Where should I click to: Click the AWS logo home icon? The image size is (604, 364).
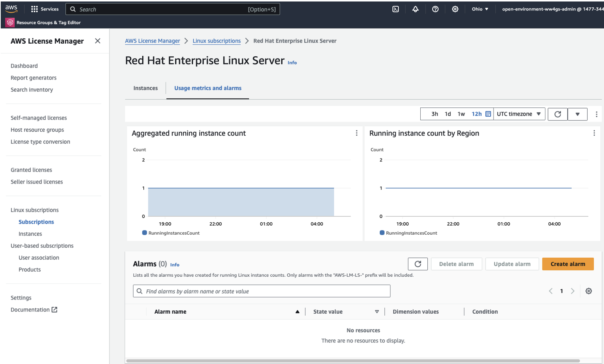11,9
